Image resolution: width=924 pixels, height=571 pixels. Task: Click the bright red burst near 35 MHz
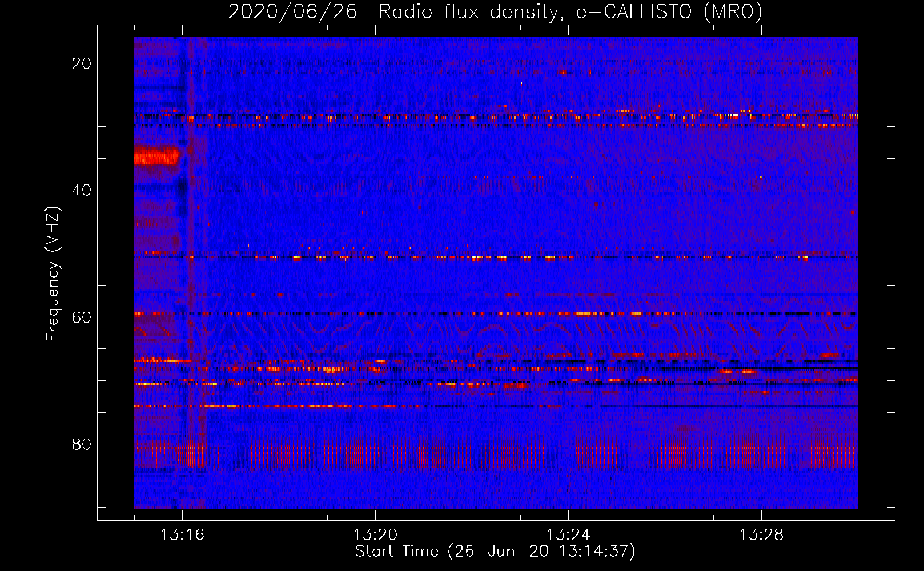tap(156, 155)
